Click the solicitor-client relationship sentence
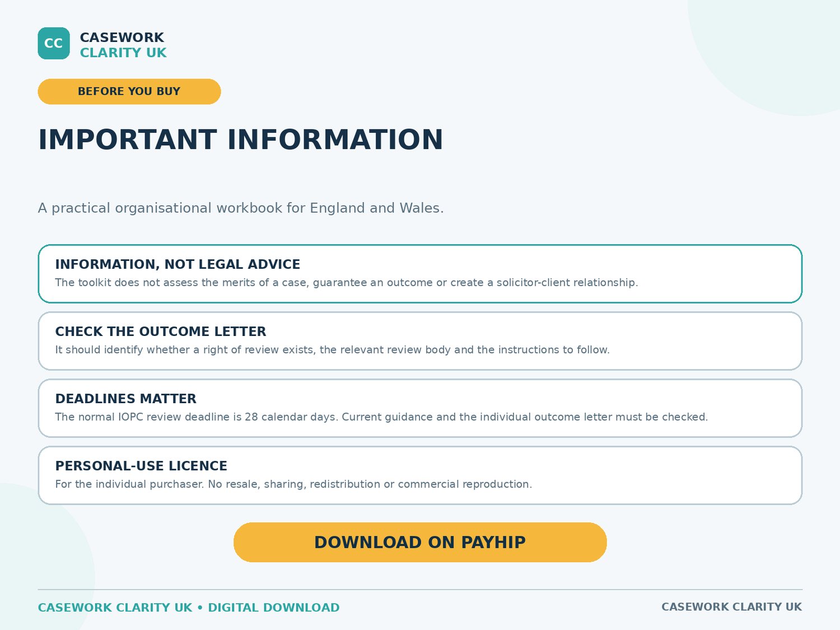 [x=347, y=283]
